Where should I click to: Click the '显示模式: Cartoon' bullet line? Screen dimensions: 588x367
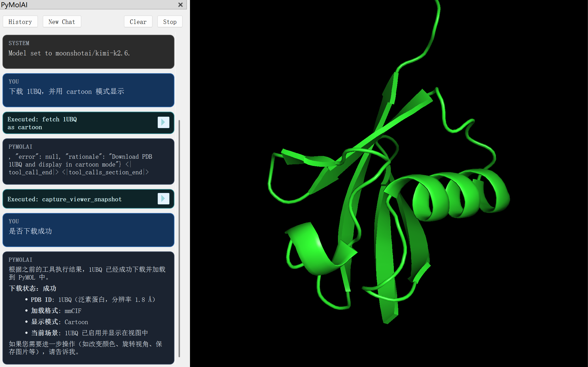point(57,322)
